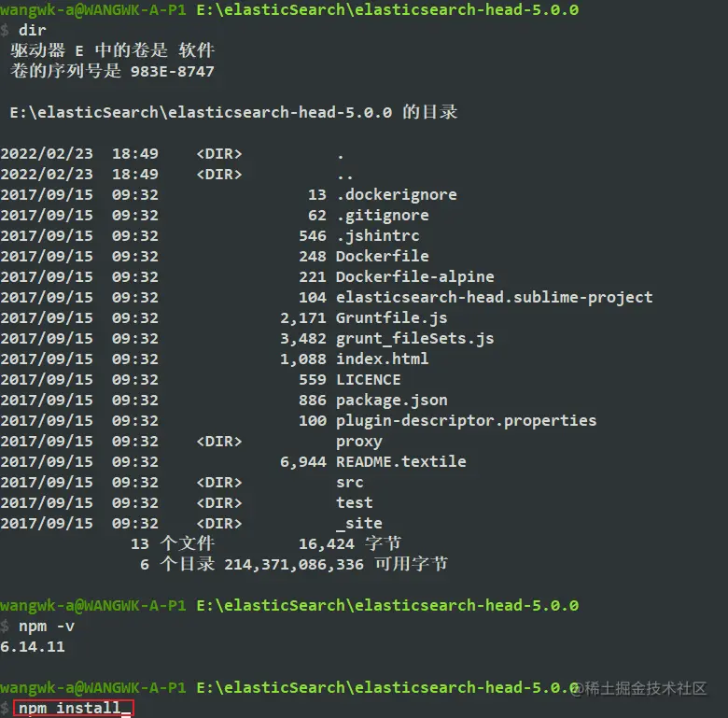Select the .jshintrc file entry

(377, 236)
